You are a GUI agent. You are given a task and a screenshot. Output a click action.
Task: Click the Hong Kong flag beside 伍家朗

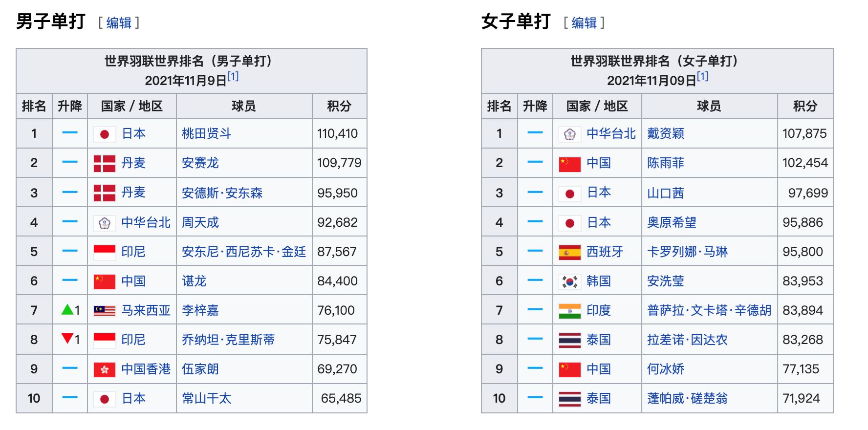tap(104, 369)
